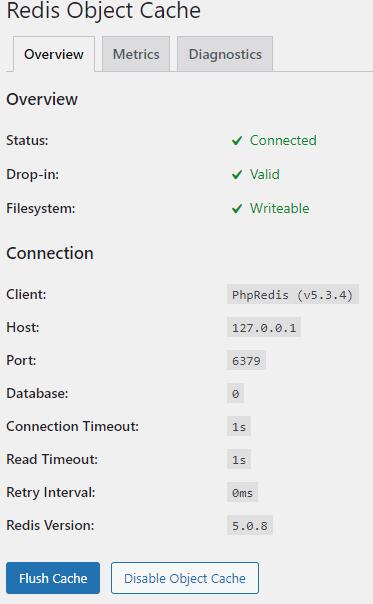The image size is (373, 604).
Task: Click the port value 6379
Action: tap(246, 361)
